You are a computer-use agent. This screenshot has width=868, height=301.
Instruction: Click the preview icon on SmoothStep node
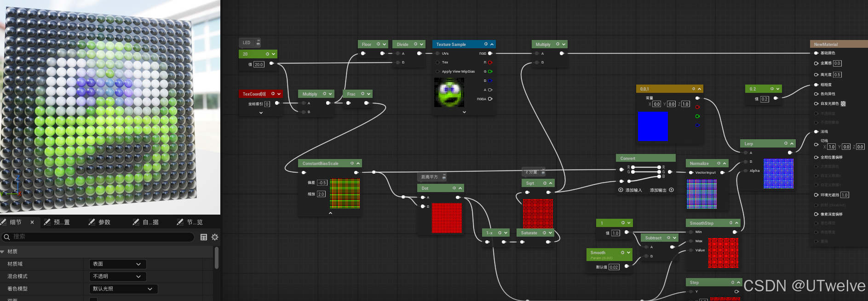point(730,223)
